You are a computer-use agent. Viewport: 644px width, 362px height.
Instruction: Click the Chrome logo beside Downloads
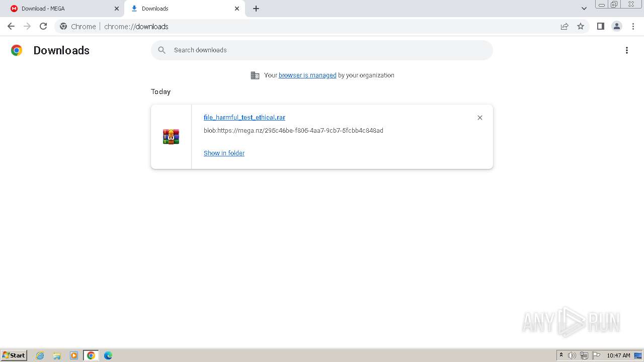click(x=17, y=50)
